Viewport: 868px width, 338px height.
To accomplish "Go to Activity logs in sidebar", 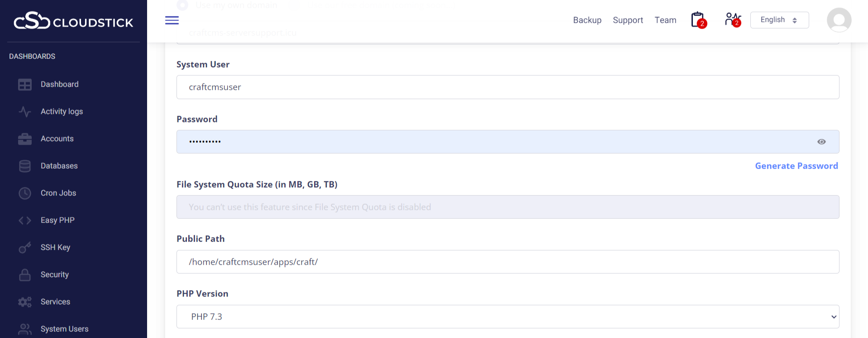I will [x=62, y=111].
